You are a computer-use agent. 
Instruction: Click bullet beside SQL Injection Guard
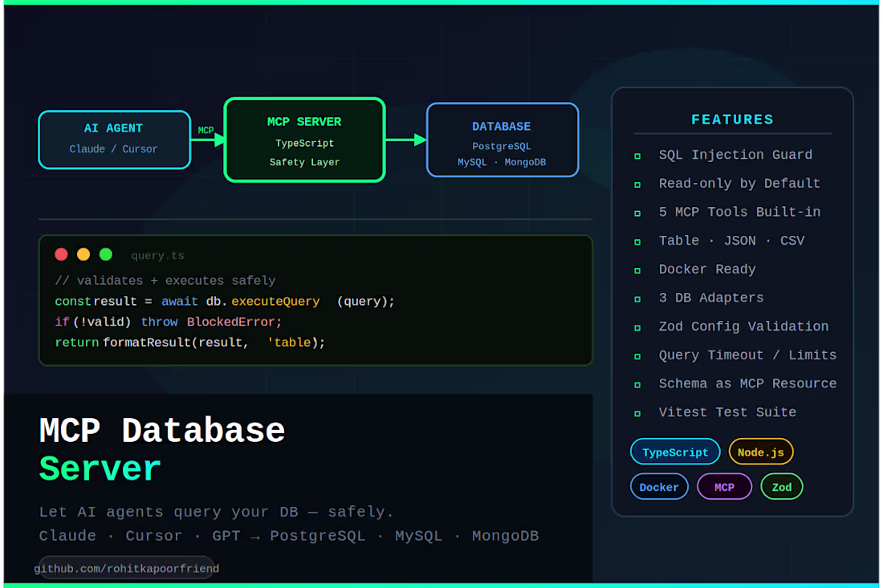pos(637,156)
